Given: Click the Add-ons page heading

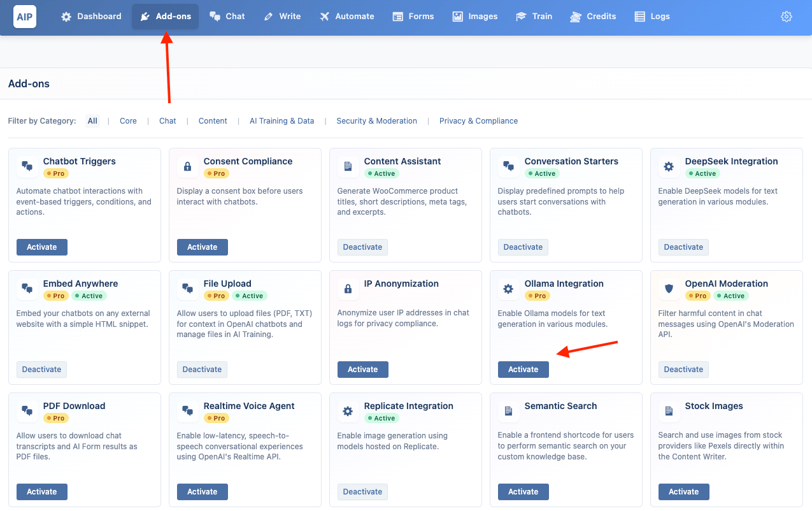Looking at the screenshot, I should point(29,83).
